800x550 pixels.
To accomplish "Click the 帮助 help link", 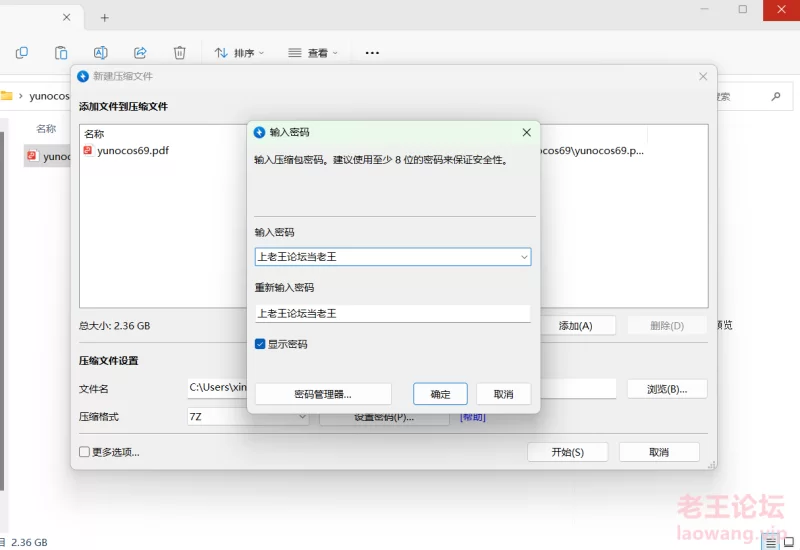I will click(472, 417).
